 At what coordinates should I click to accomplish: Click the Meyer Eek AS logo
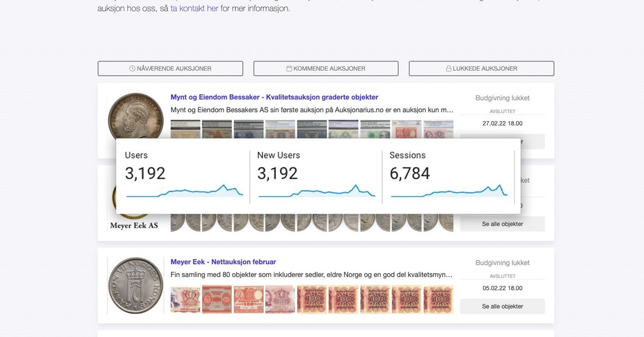tap(134, 226)
